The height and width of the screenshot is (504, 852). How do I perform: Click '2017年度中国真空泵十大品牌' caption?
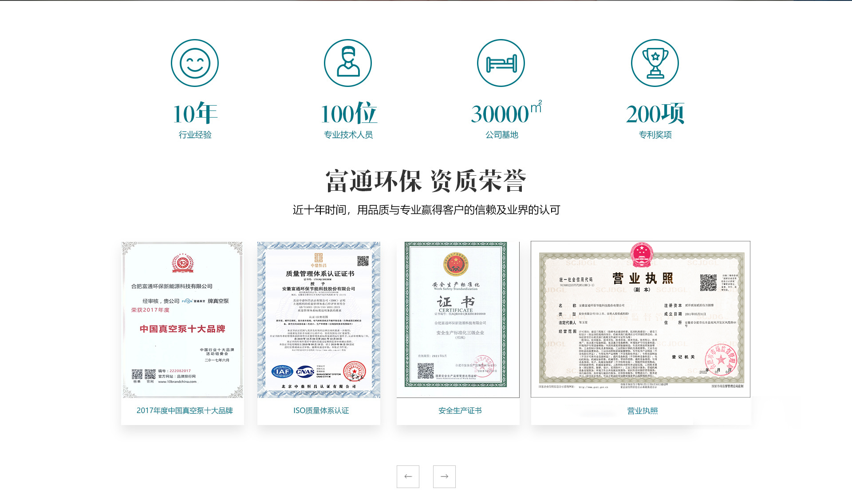click(185, 411)
